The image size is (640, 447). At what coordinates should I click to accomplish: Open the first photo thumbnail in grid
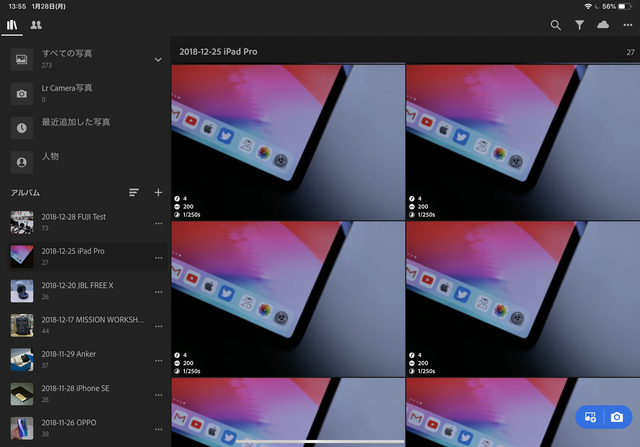288,142
